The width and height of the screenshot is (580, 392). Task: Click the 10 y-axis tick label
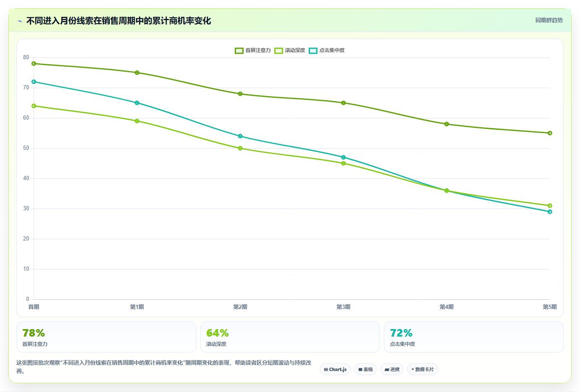(x=26, y=269)
